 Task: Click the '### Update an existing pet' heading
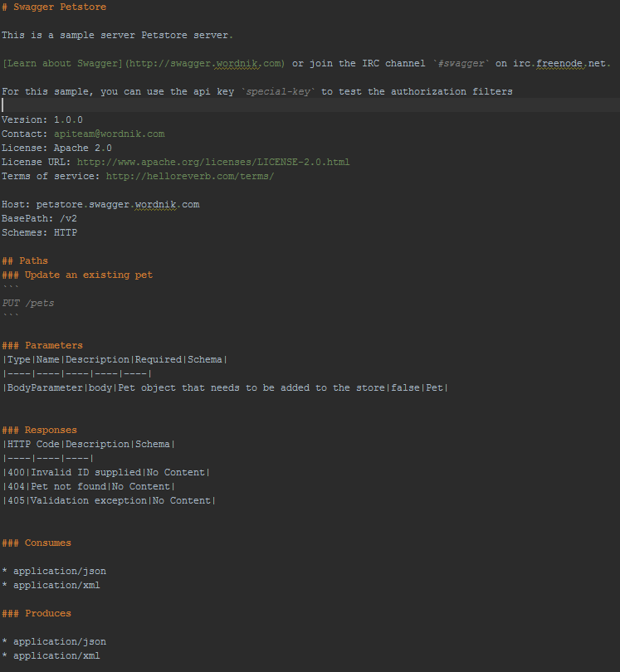pyautogui.click(x=77, y=275)
